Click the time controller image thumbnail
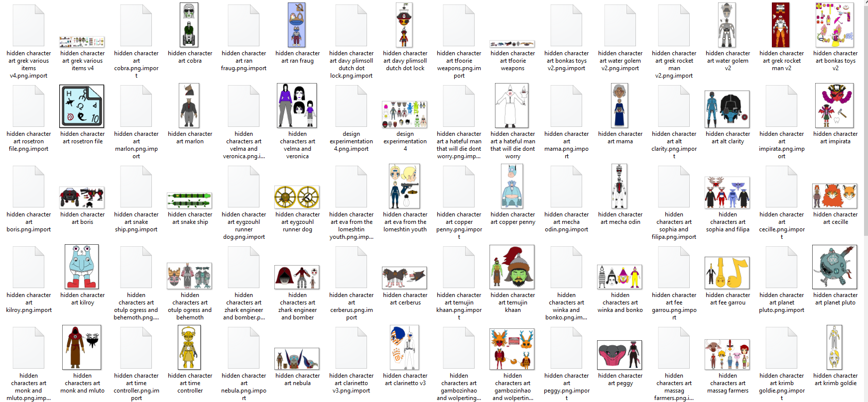Viewport: 868px width, 402px height. coord(189,347)
